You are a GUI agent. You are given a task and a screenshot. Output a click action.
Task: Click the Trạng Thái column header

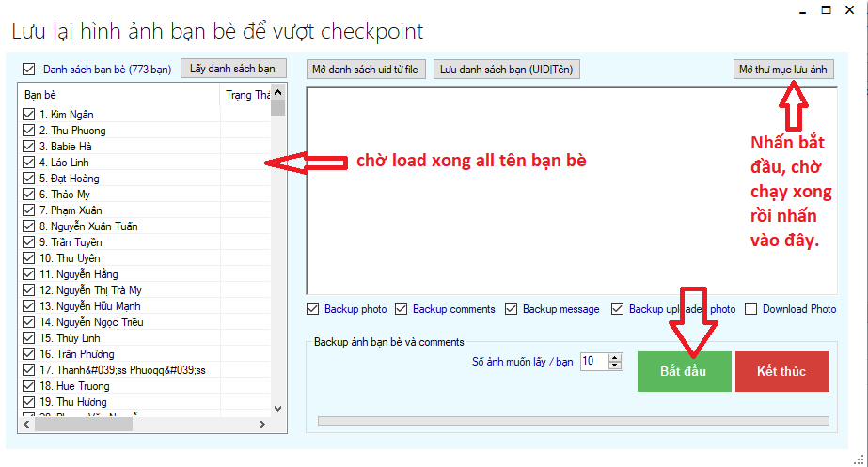[245, 95]
